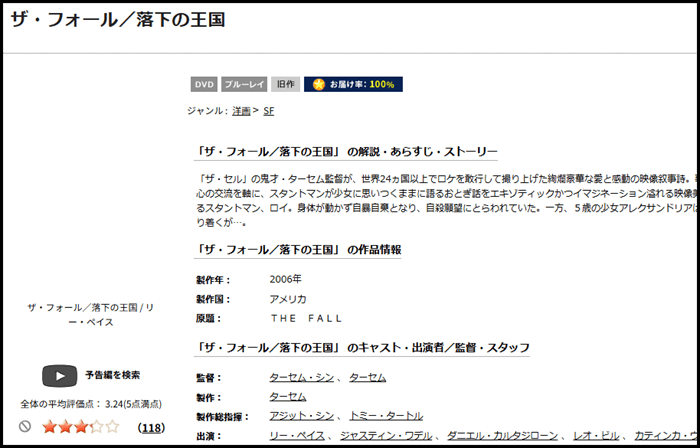Click the country value アメリカ
The width and height of the screenshot is (700, 448).
288,299
